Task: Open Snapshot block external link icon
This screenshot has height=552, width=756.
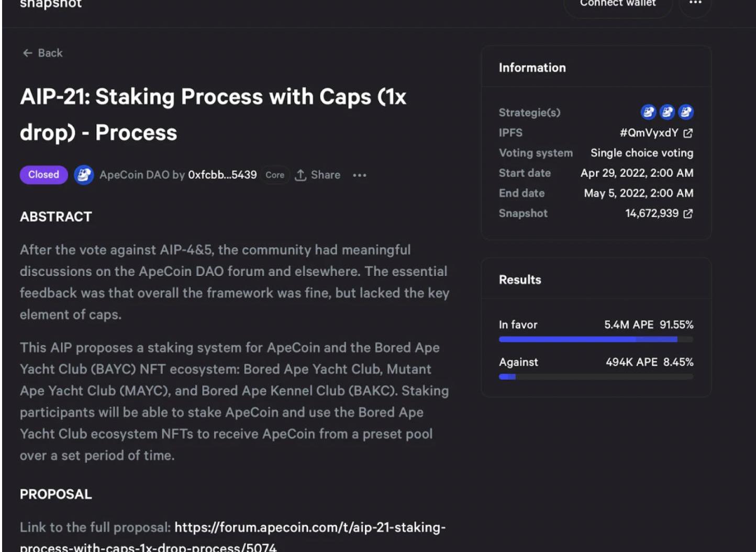Action: tap(688, 214)
